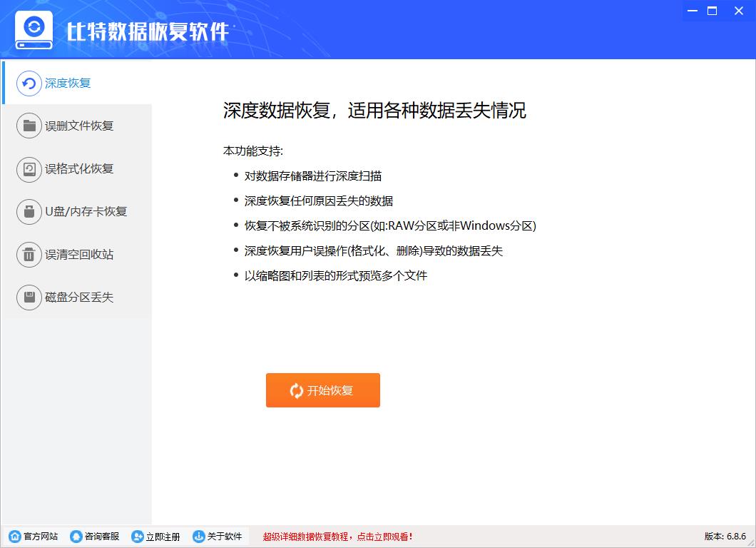Select the 误清空回收站 recycle bin entry

[x=77, y=255]
